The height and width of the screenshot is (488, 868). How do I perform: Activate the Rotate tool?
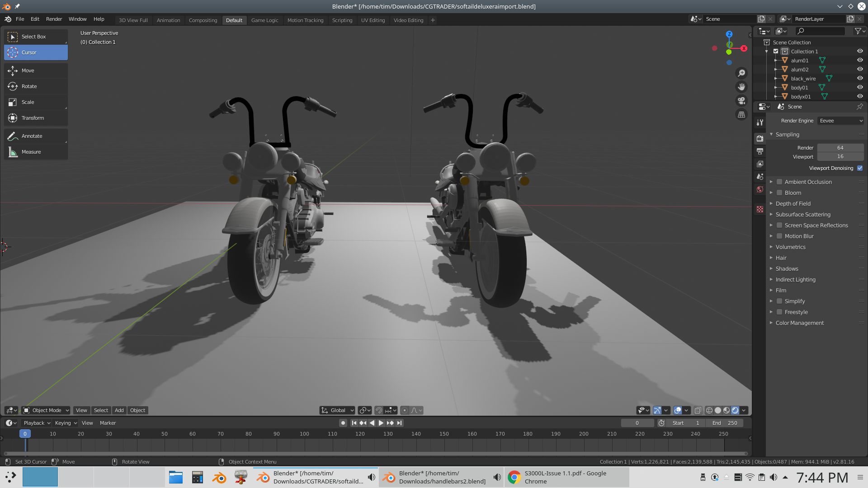click(x=29, y=86)
